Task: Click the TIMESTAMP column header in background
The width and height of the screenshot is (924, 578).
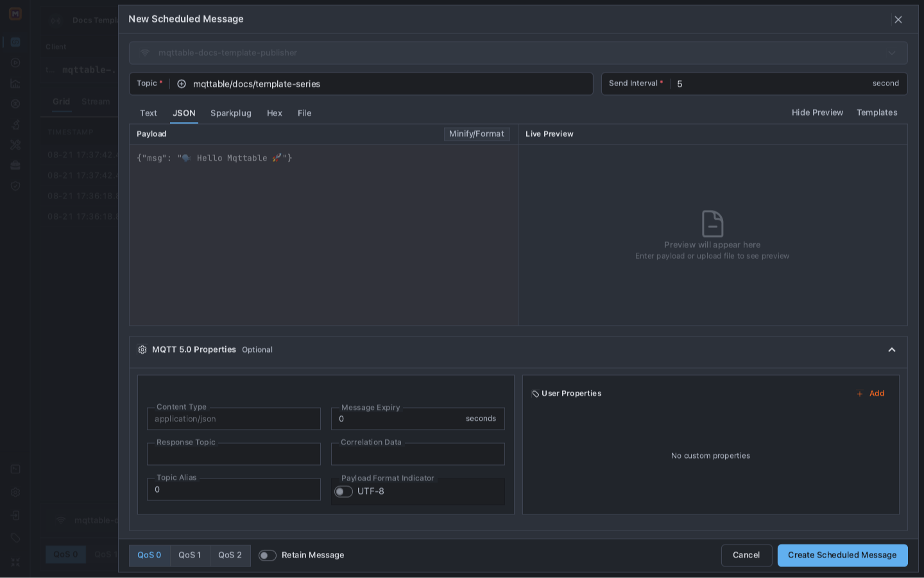Action: [71, 132]
